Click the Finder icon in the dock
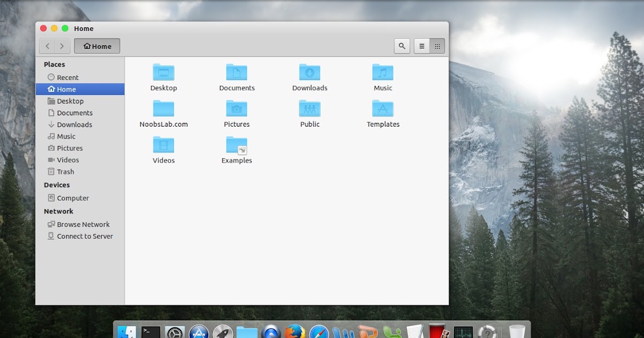Viewport: 644px width, 338px height. pyautogui.click(x=127, y=332)
